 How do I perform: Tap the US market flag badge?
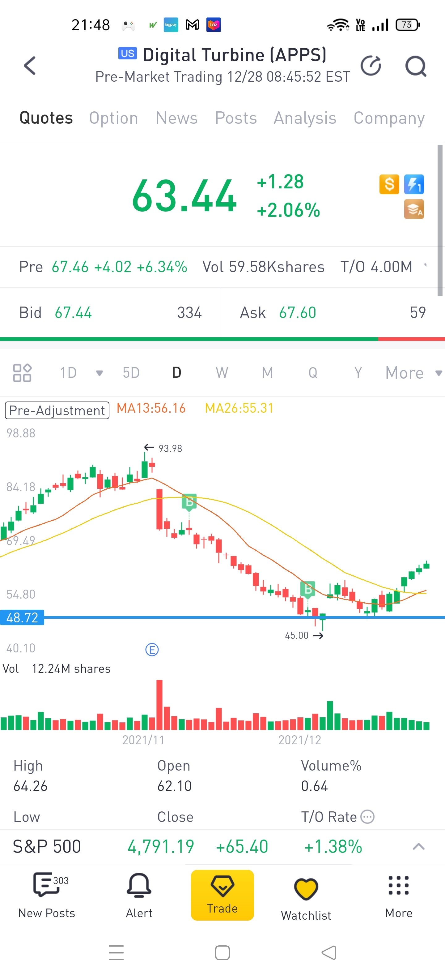coord(127,53)
